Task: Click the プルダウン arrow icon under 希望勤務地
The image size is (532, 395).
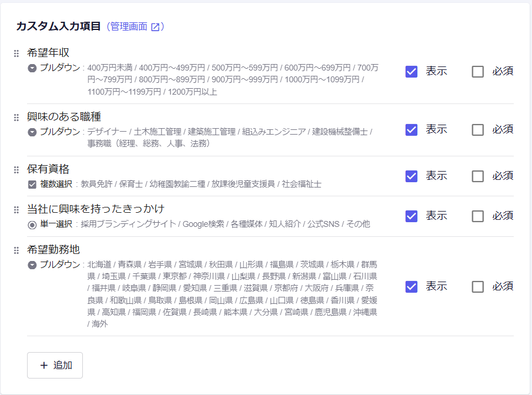Action: (32, 265)
